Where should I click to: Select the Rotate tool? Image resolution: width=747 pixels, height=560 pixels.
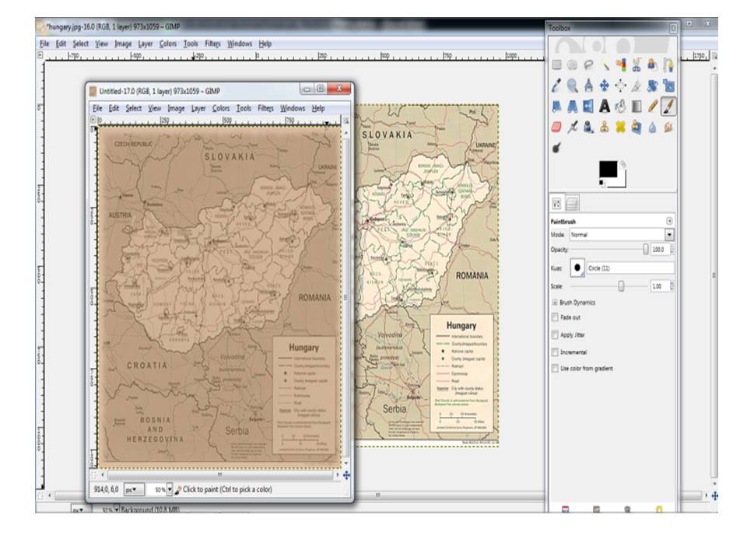click(x=653, y=86)
